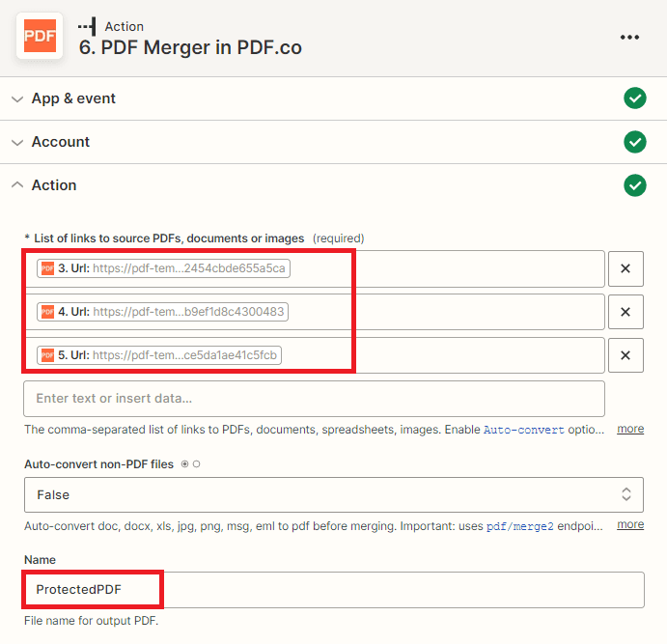Remove the 3. Url source link row
This screenshot has height=644, width=667.
[625, 268]
